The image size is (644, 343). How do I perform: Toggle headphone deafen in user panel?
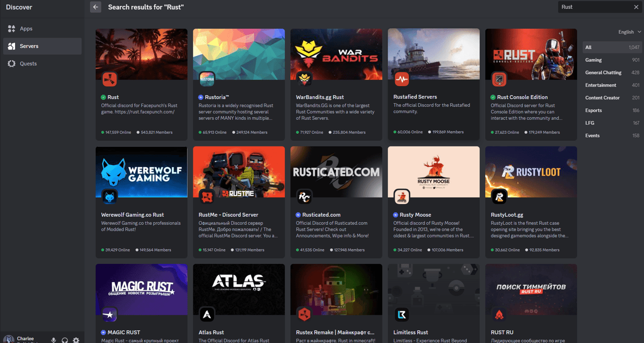point(65,340)
